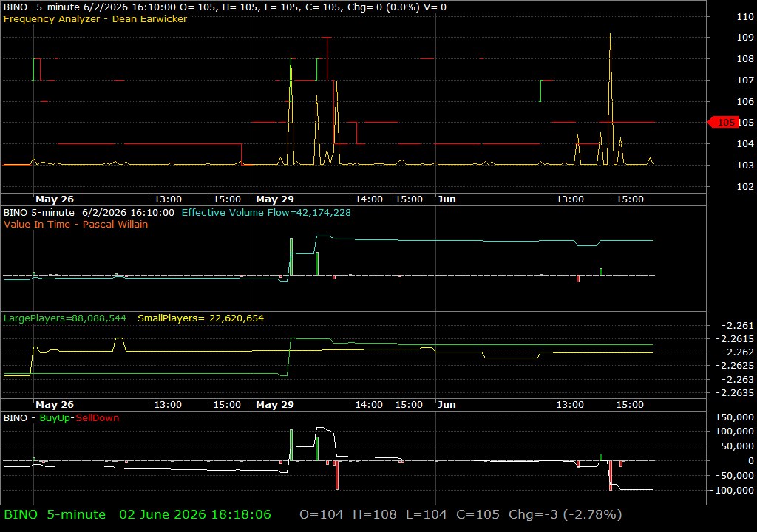
Task: Click -2.2635 value on players axis
Action: (734, 392)
